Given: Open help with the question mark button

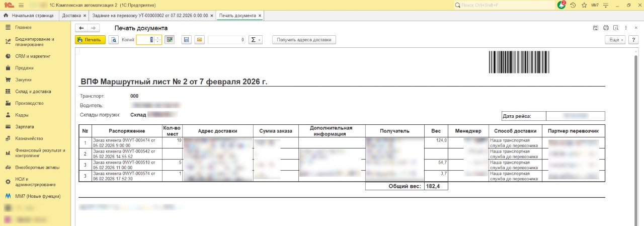Looking at the screenshot, I should coord(633,40).
